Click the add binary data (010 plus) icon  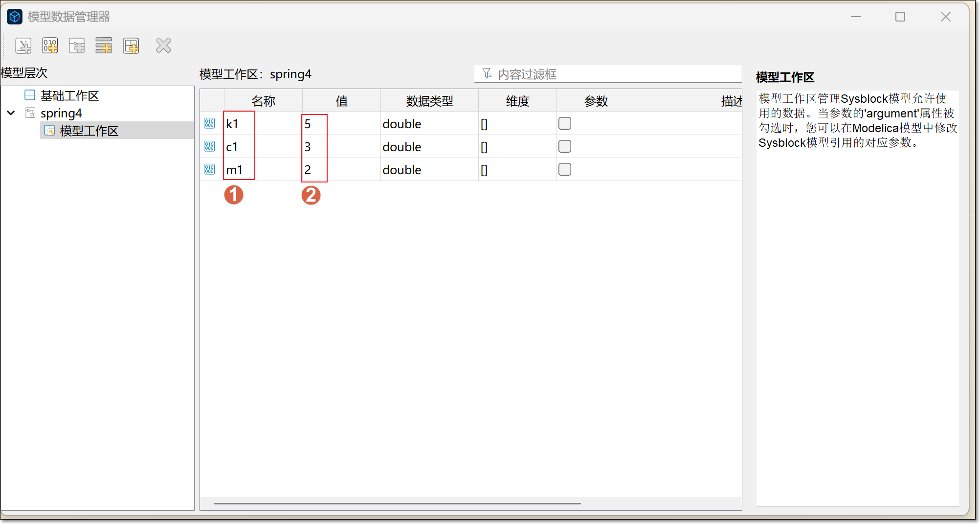pyautogui.click(x=50, y=46)
